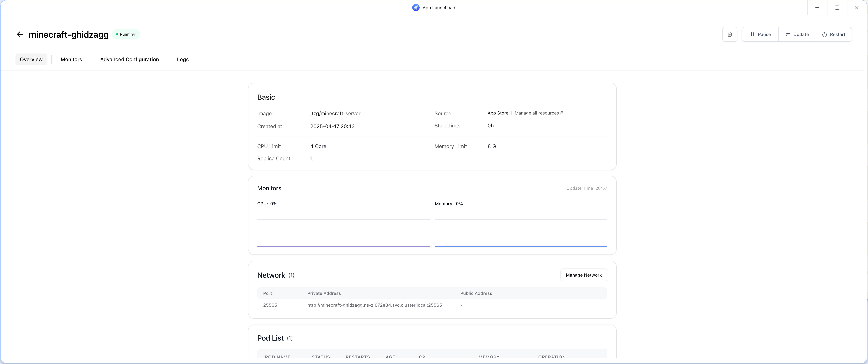This screenshot has height=364, width=868.
Task: Switch to the Logs tab
Action: tap(183, 59)
